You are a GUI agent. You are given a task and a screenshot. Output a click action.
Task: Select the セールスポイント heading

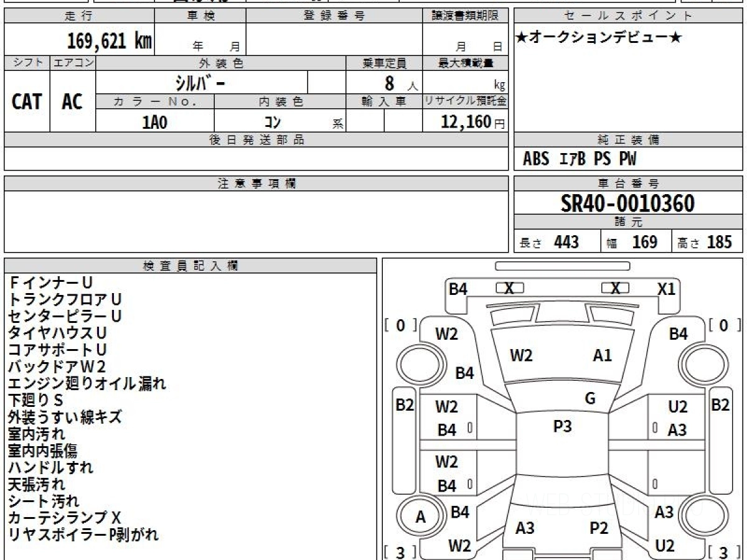[x=629, y=16]
